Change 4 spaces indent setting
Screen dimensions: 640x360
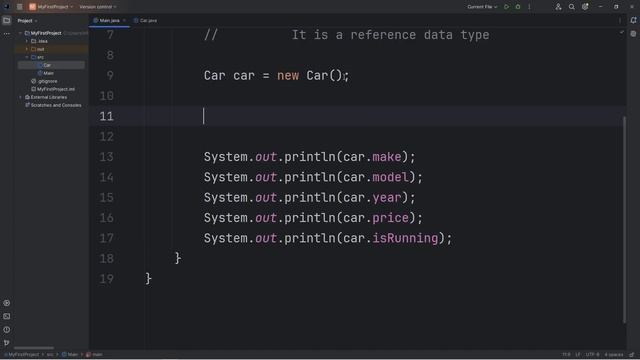coord(613,355)
